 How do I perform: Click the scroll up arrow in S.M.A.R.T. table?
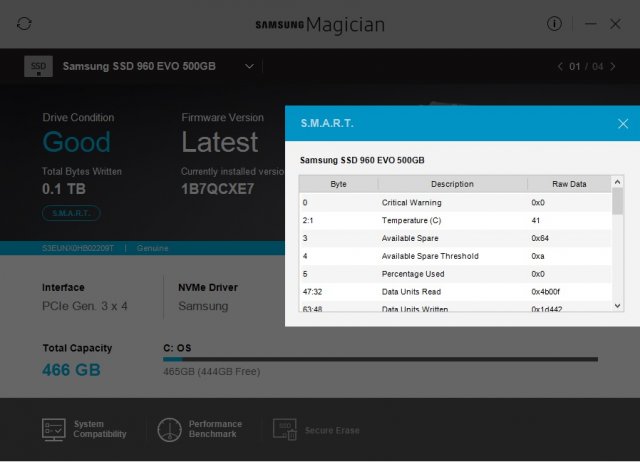(x=618, y=182)
